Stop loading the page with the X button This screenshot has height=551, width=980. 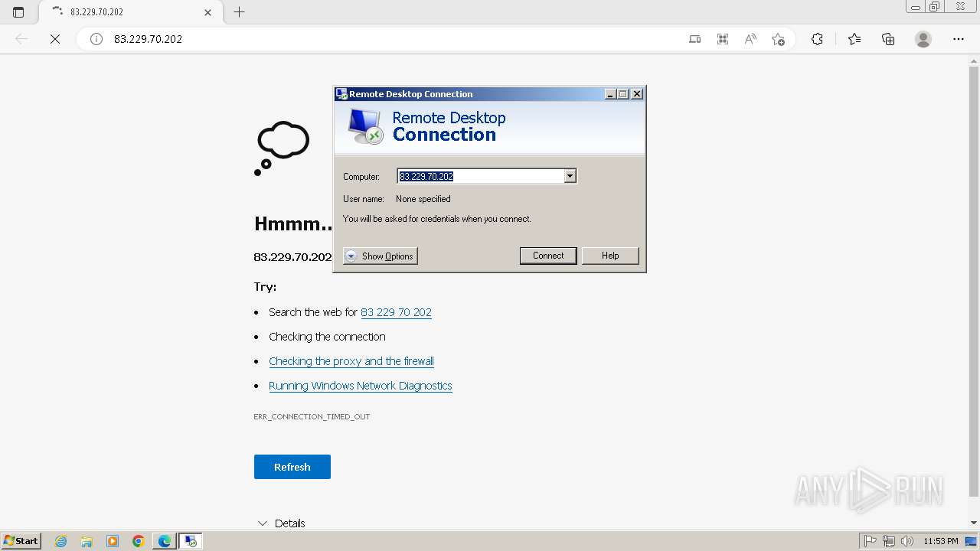click(x=55, y=39)
